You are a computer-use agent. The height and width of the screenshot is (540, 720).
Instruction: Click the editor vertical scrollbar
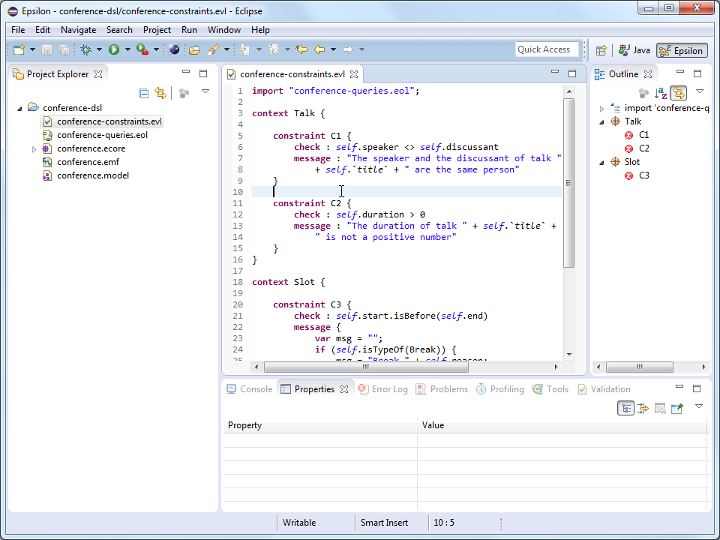click(569, 180)
